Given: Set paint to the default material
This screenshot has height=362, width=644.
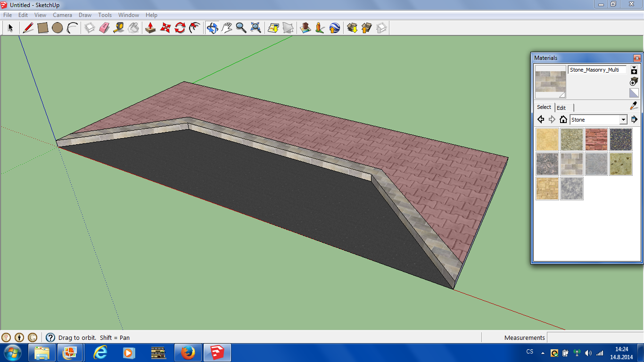Looking at the screenshot, I should [634, 93].
